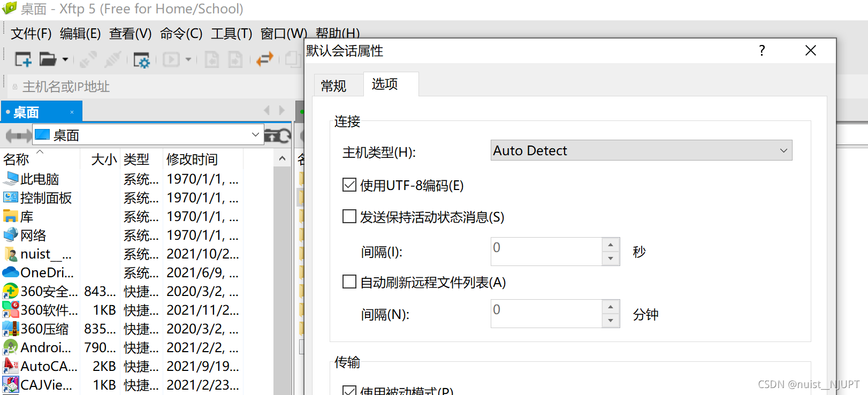868x395 pixels.
Task: Close the 桌面 session tab
Action: click(72, 112)
